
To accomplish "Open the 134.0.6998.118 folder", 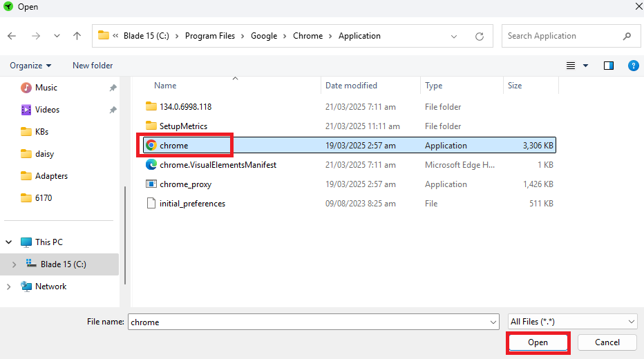I will [185, 107].
